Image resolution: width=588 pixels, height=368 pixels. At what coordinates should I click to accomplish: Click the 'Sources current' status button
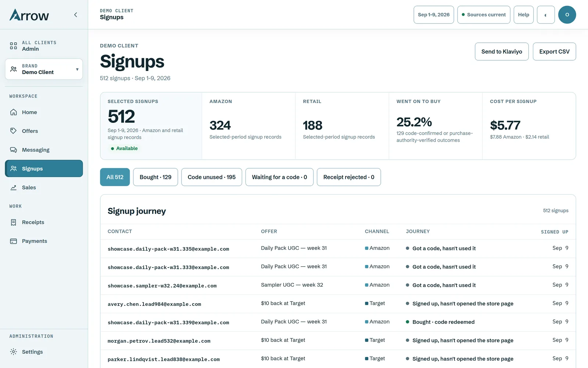point(484,15)
